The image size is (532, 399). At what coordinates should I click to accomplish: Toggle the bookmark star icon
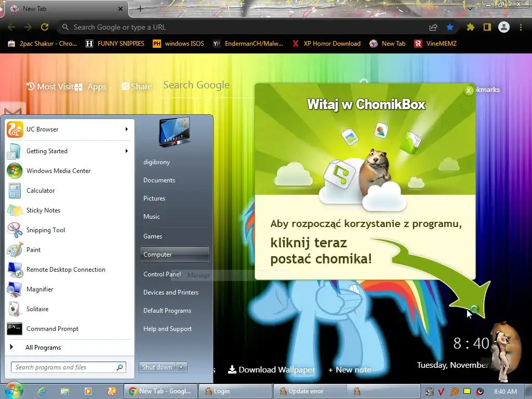coord(450,27)
